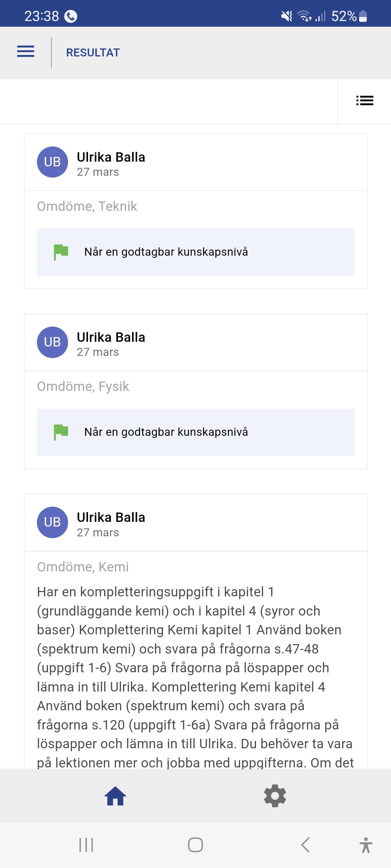Select the RESULTAT page title
Screen dimensions: 391x868
93,53
